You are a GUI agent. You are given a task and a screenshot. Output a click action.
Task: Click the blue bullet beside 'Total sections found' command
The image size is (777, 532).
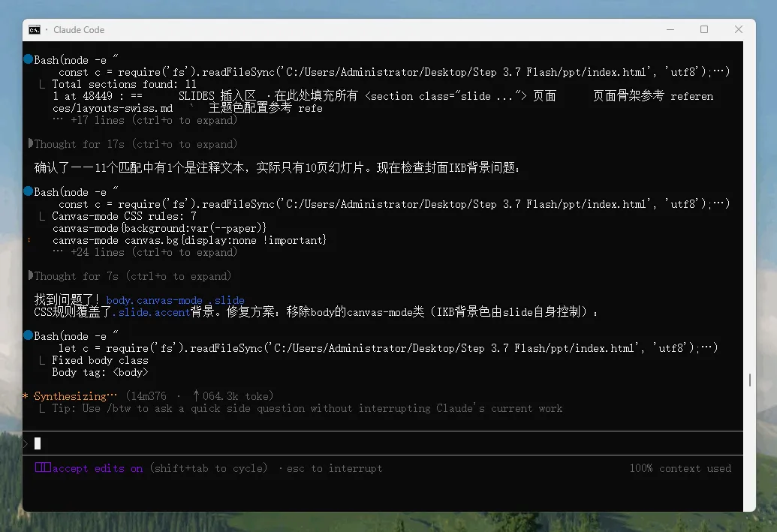29,59
